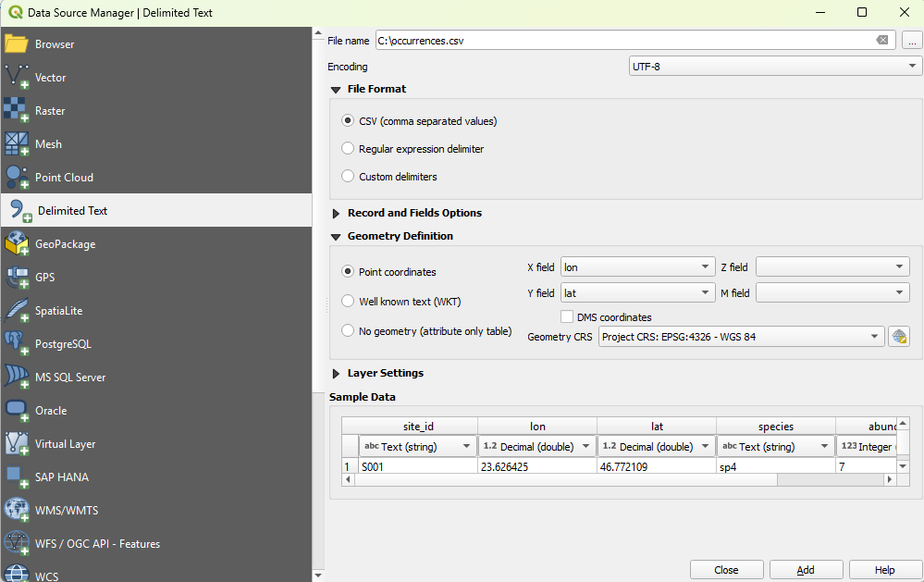The width and height of the screenshot is (924, 582).
Task: Choose Custom delimiters format
Action: (348, 177)
